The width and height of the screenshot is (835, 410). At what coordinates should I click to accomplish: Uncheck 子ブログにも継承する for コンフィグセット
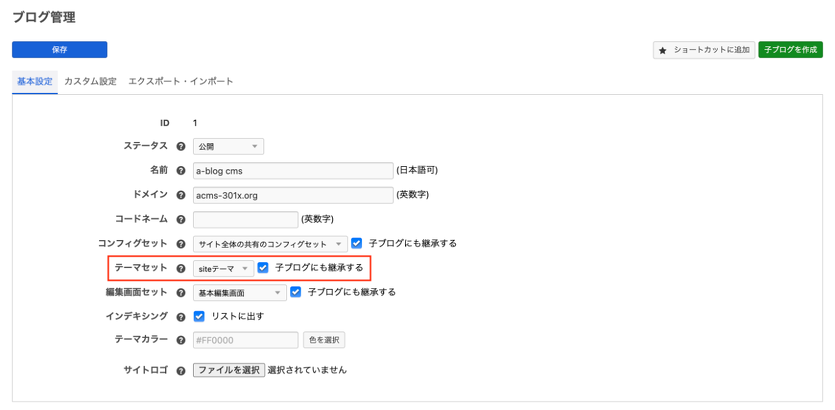[357, 243]
